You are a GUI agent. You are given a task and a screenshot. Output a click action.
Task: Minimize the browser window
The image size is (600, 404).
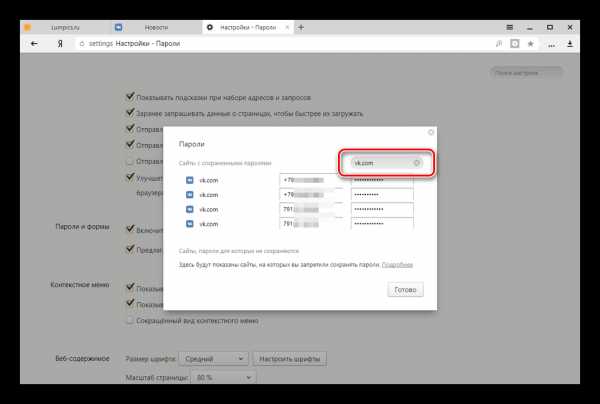tap(530, 28)
